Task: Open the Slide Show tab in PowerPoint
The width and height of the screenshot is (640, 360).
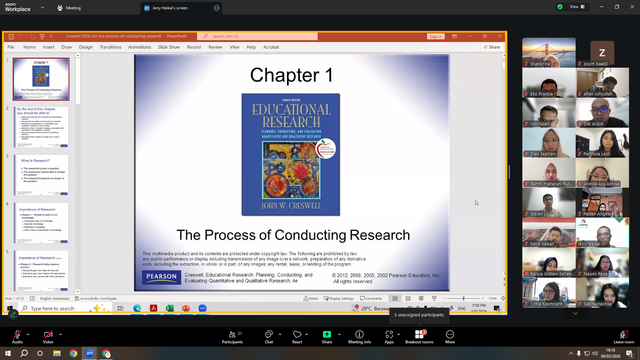Action: (169, 47)
